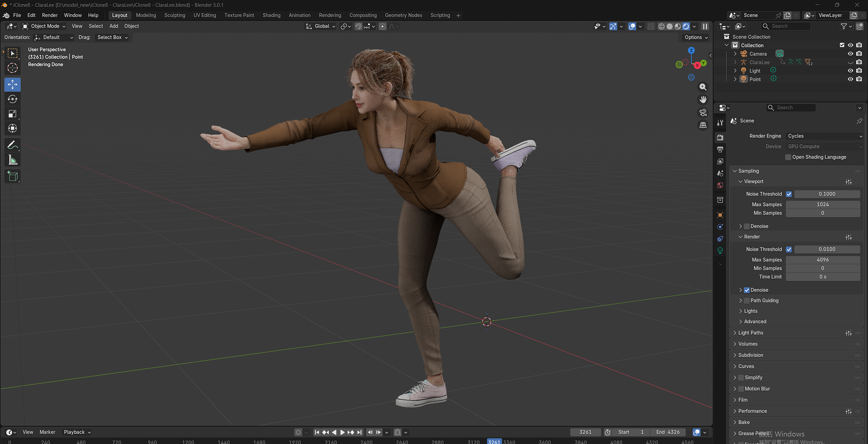Click the outliner Search field

(x=786, y=26)
